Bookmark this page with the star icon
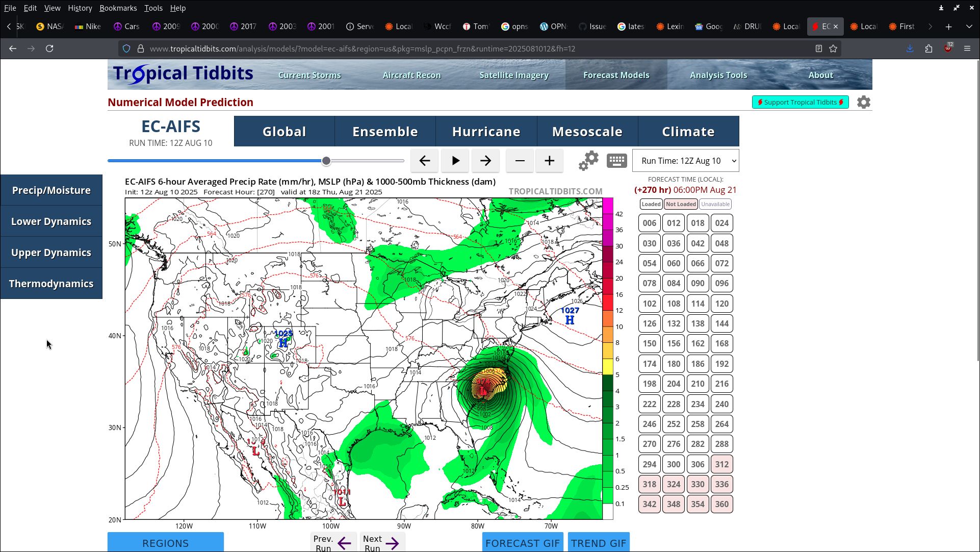 click(833, 48)
